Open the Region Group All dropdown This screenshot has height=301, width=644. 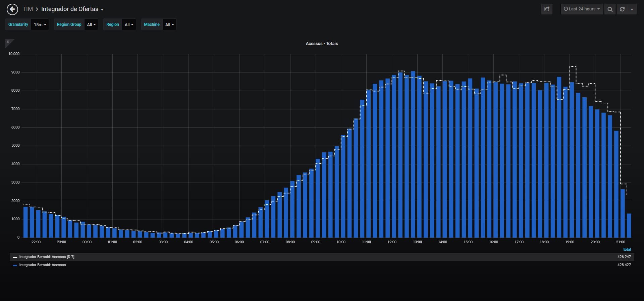click(91, 24)
